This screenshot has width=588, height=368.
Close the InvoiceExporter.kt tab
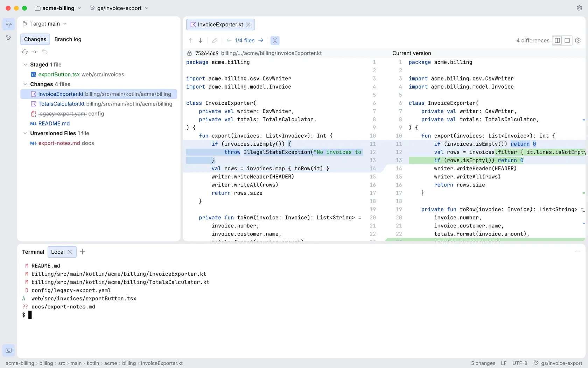click(x=248, y=25)
